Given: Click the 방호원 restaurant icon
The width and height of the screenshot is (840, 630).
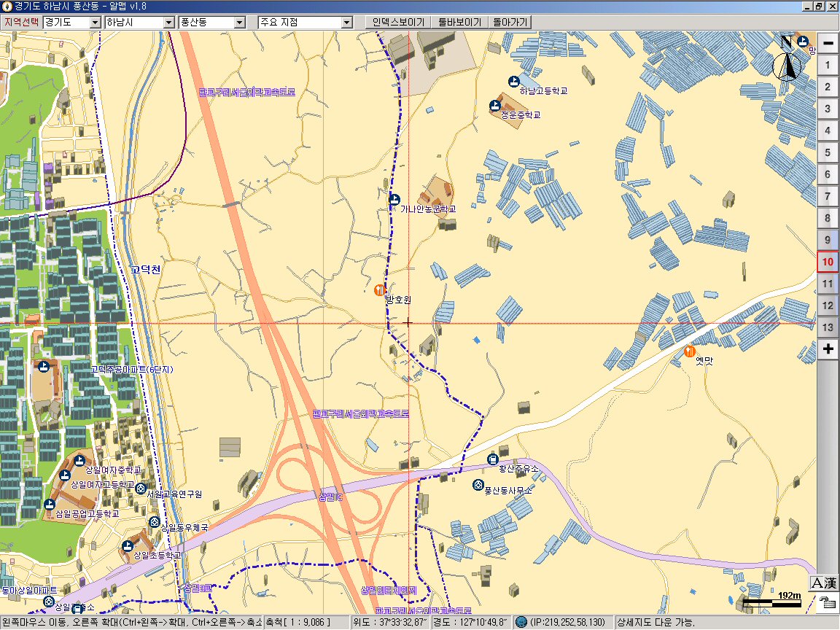Looking at the screenshot, I should (378, 290).
